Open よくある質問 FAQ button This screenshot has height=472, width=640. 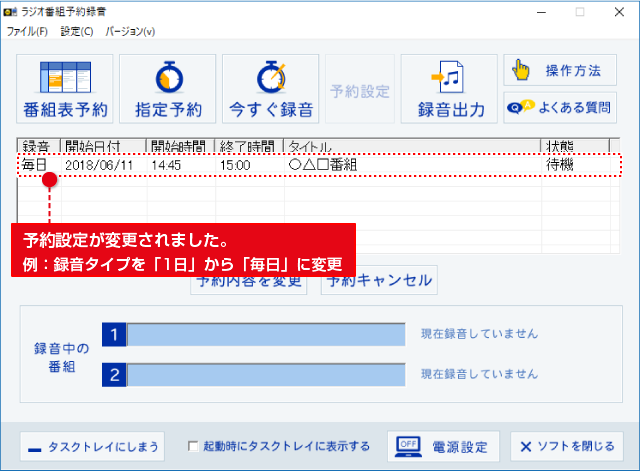[560, 108]
